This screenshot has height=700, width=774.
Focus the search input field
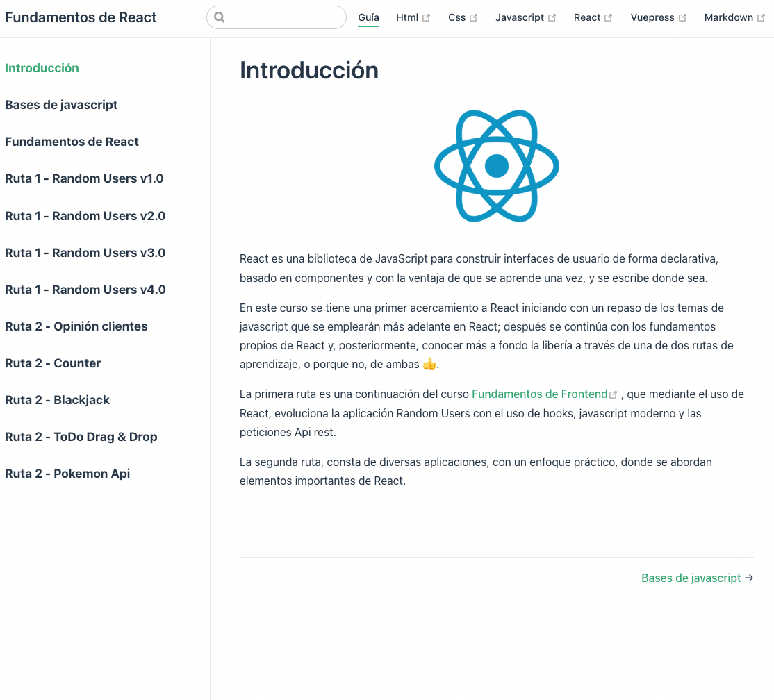285,18
